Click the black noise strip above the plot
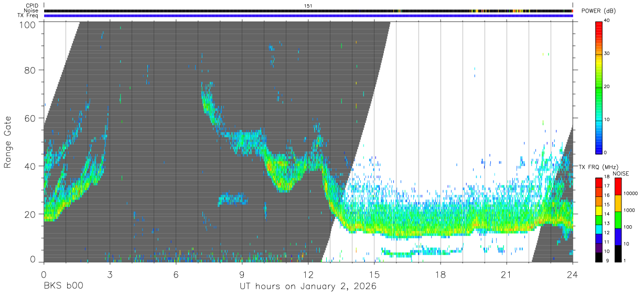This screenshot has height=297, width=644. click(x=308, y=10)
